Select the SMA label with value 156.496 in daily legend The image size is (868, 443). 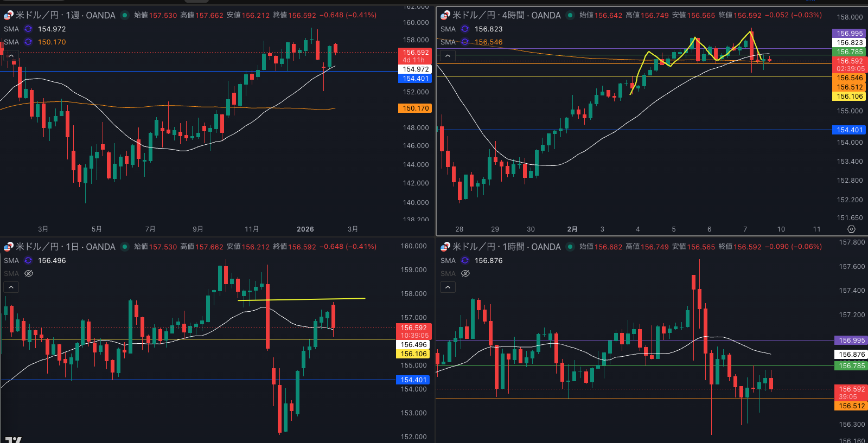11,260
